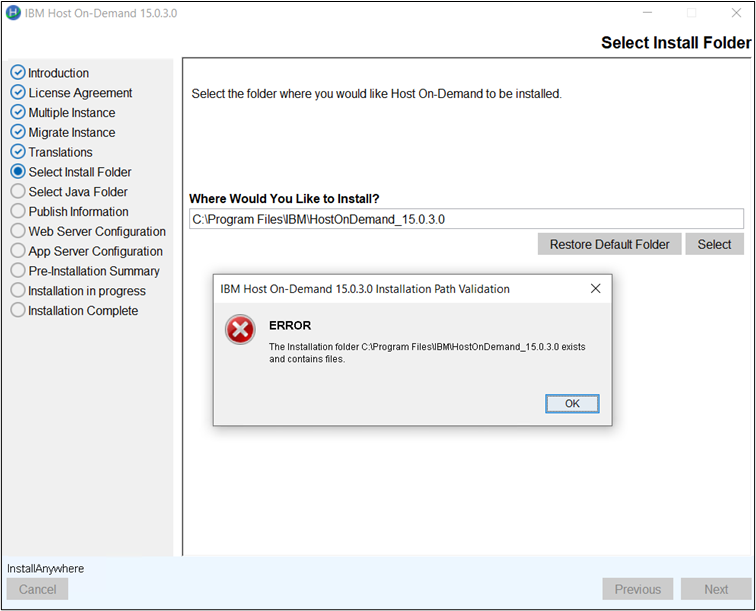Image resolution: width=756 pixels, height=611 pixels.
Task: Click the App Server Configuration step
Action: click(95, 251)
